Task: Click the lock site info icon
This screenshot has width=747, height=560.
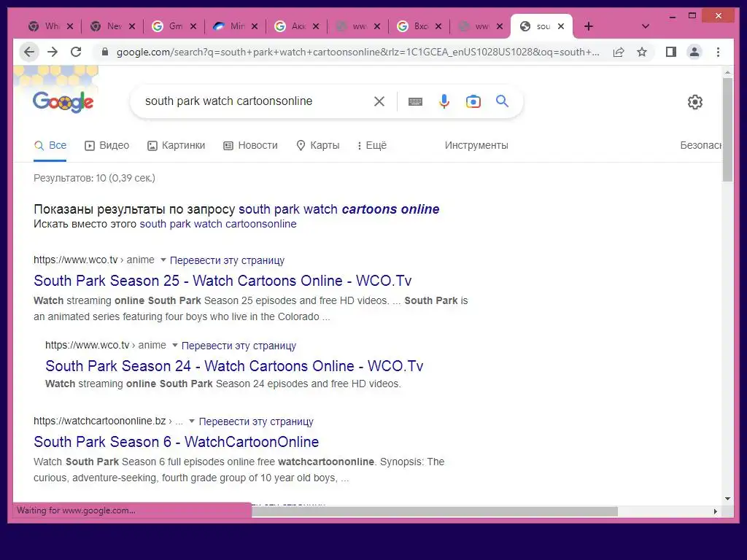Action: click(x=105, y=52)
